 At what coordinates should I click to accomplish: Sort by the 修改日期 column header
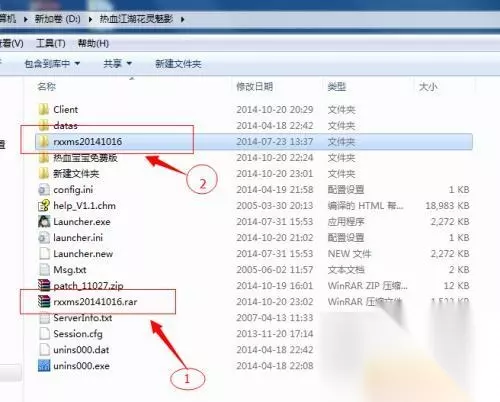click(x=255, y=87)
